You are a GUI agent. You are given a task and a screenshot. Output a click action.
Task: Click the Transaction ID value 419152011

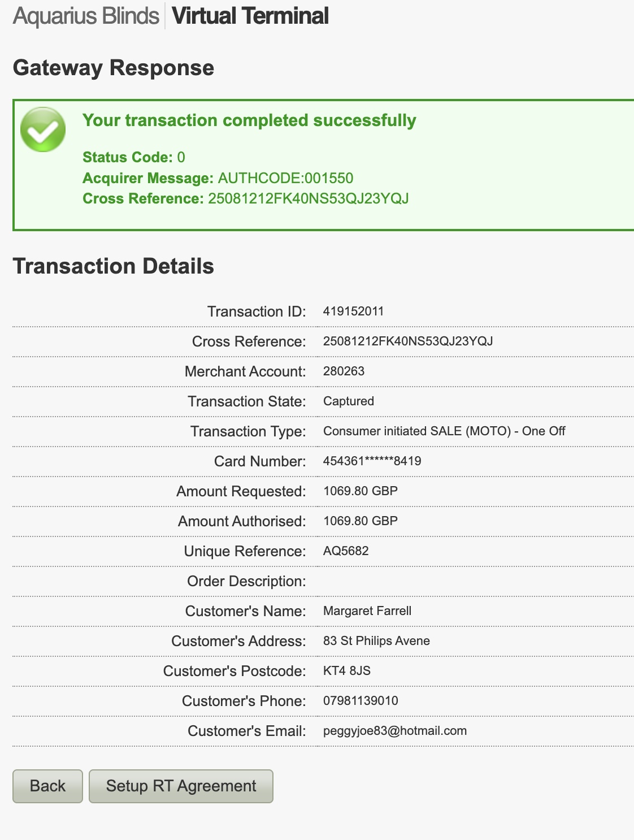coord(353,311)
